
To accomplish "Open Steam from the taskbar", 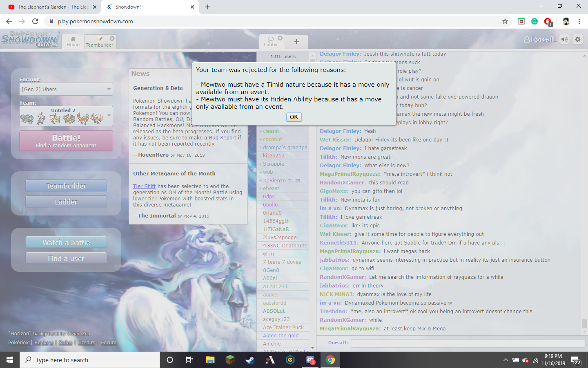I will tap(249, 360).
